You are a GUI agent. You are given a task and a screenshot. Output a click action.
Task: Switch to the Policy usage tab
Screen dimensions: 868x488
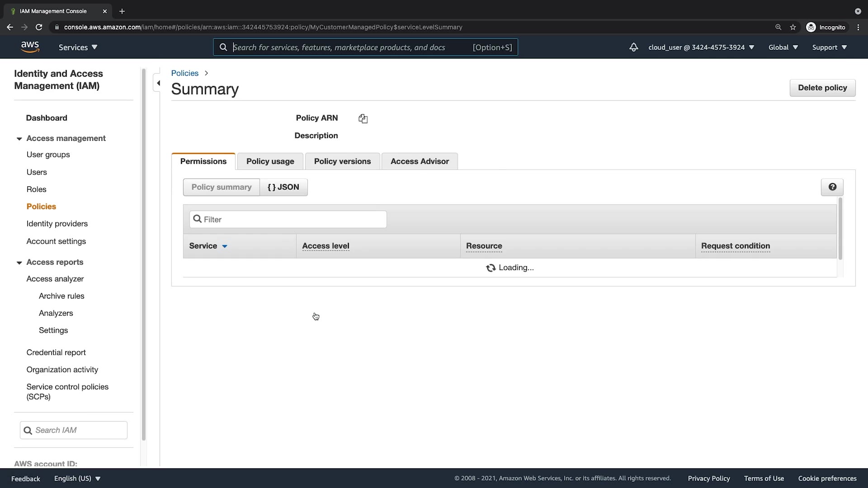pos(270,161)
